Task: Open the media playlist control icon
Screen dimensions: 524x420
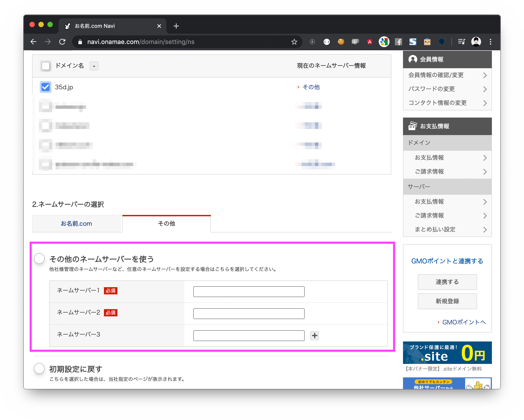Action: 461,42
